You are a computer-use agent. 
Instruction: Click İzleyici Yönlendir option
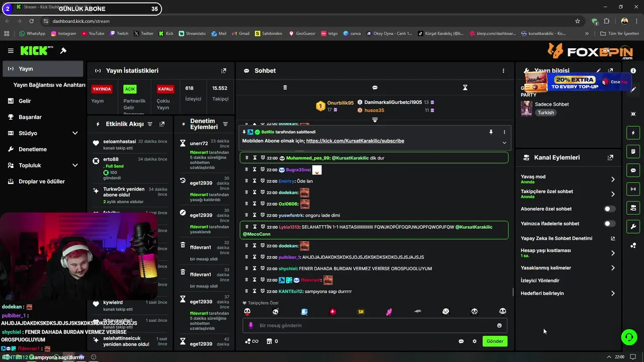[540, 281]
